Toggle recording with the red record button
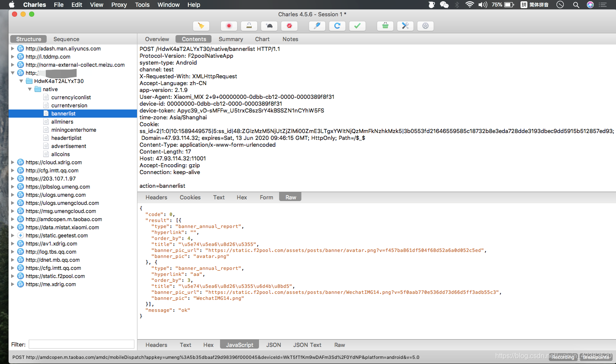 (229, 26)
